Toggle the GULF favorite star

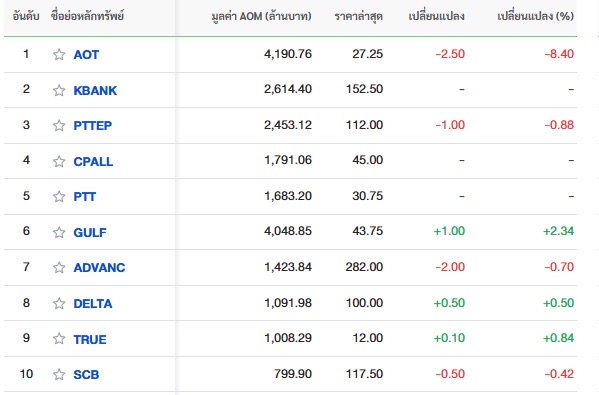[59, 232]
